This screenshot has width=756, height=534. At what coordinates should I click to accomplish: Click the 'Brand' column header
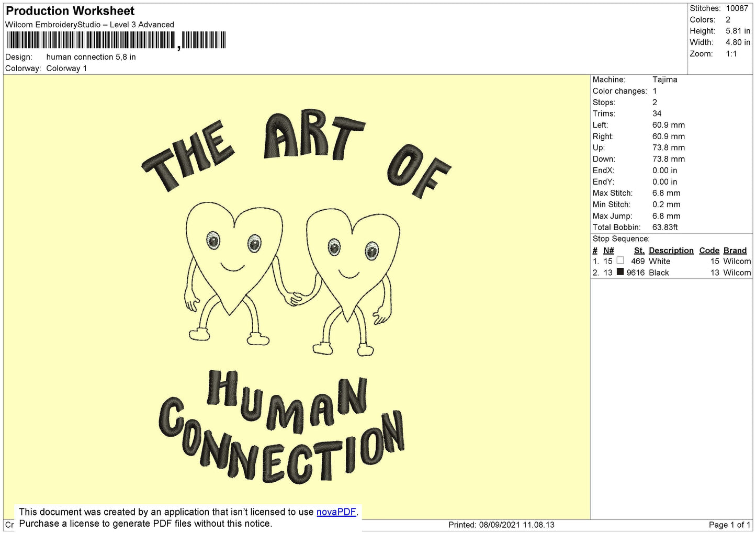point(735,251)
